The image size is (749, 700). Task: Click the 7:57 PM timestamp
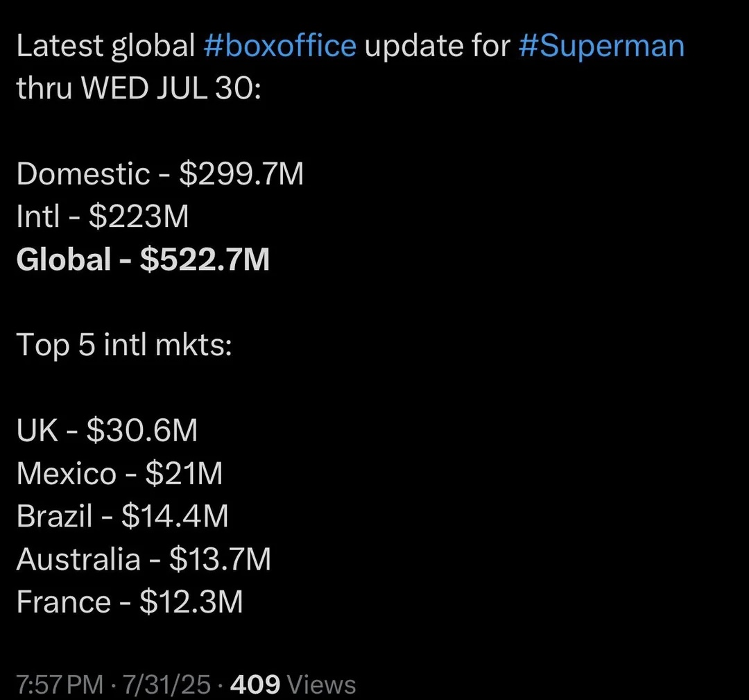tap(60, 685)
